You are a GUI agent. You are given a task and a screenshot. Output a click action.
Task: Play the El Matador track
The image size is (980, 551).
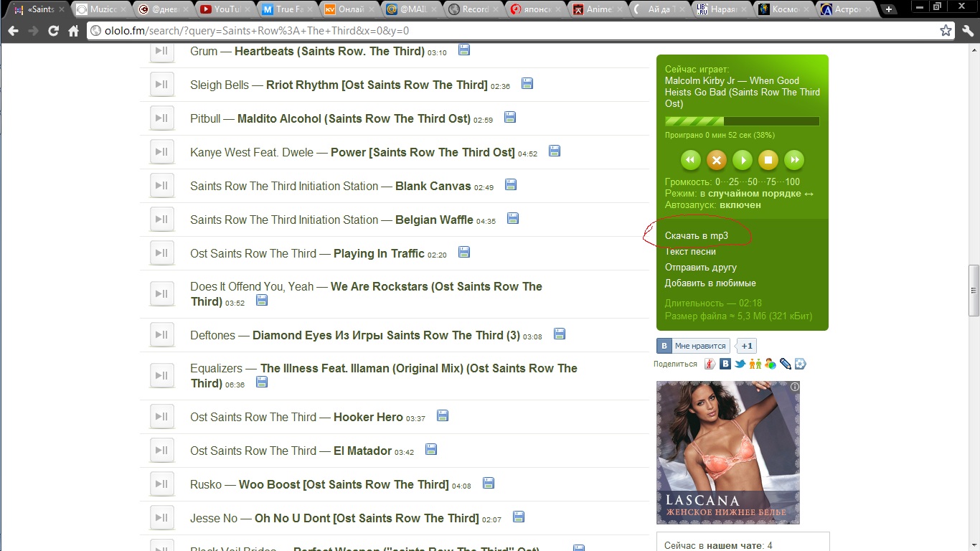pos(162,451)
